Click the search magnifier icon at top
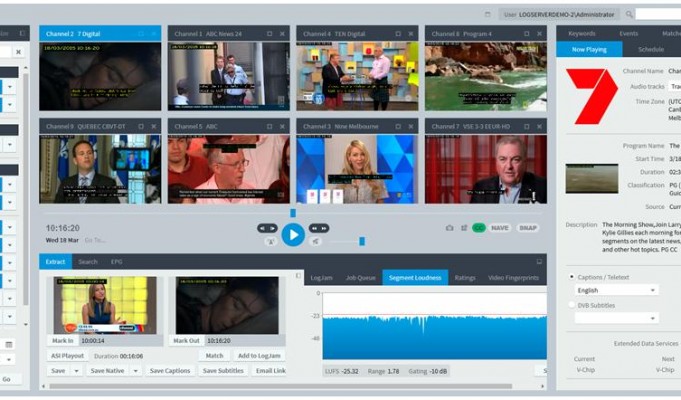Screen dimensions: 681x400 pyautogui.click(x=629, y=14)
